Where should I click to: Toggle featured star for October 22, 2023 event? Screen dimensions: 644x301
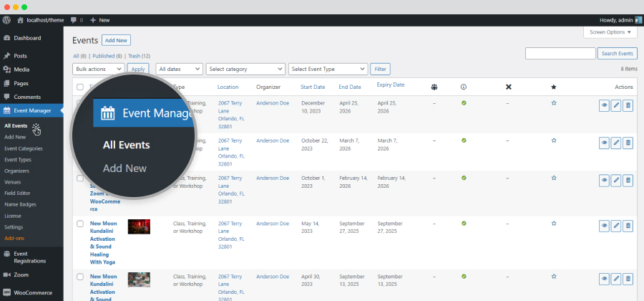(554, 140)
